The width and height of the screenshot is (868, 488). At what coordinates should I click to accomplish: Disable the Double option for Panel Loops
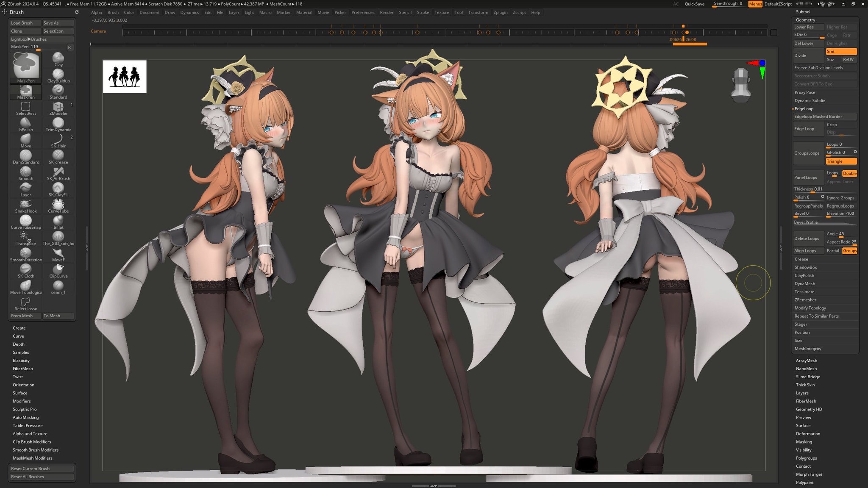pyautogui.click(x=849, y=173)
